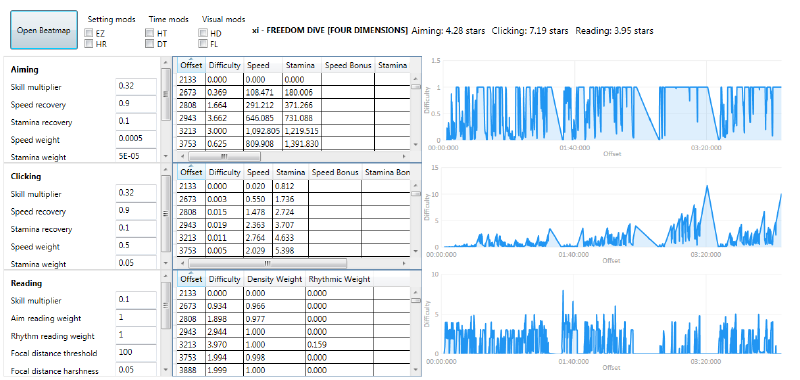
Task: Edit Aiming Speed recovery field
Action: tap(136, 104)
